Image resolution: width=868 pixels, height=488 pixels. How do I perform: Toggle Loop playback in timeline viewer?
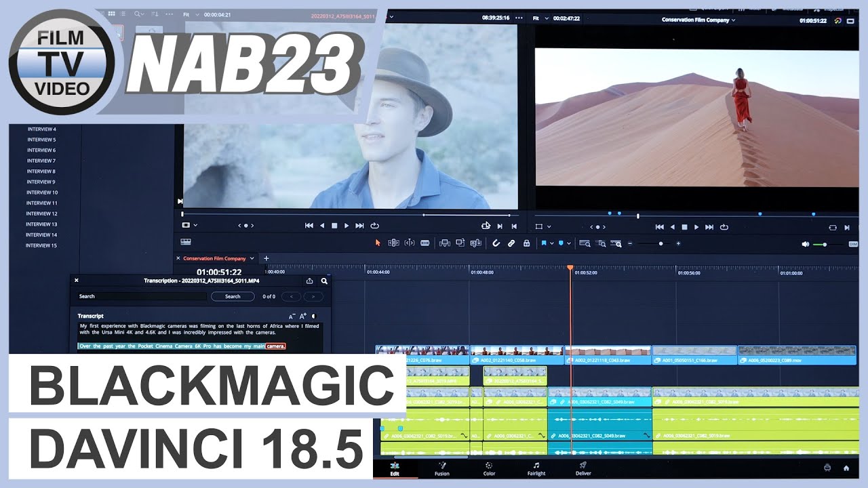pyautogui.click(x=724, y=227)
